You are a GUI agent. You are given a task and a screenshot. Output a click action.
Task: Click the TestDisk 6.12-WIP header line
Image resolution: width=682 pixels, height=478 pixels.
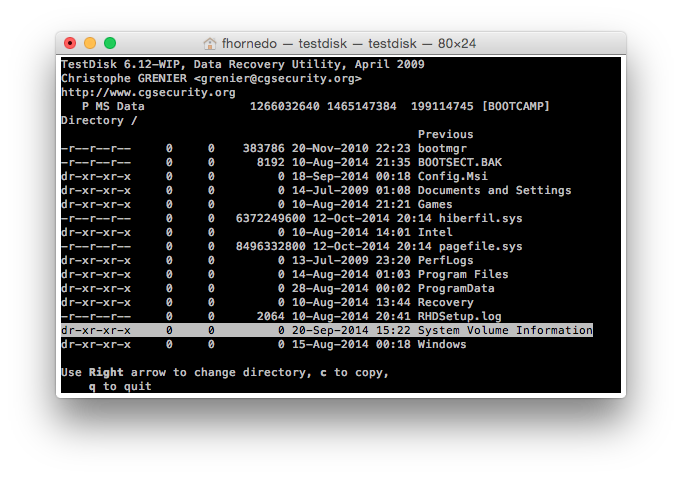(x=243, y=64)
